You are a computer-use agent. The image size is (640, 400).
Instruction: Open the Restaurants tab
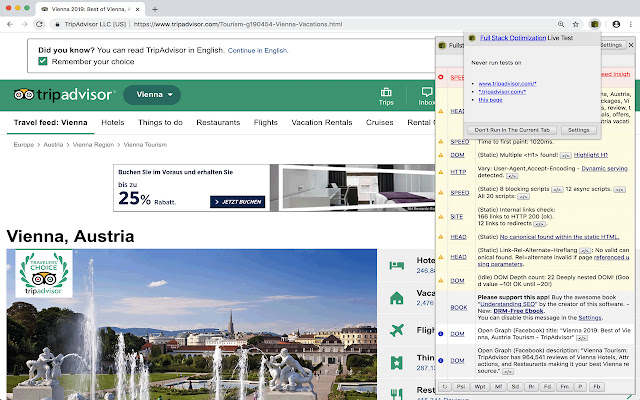point(218,122)
